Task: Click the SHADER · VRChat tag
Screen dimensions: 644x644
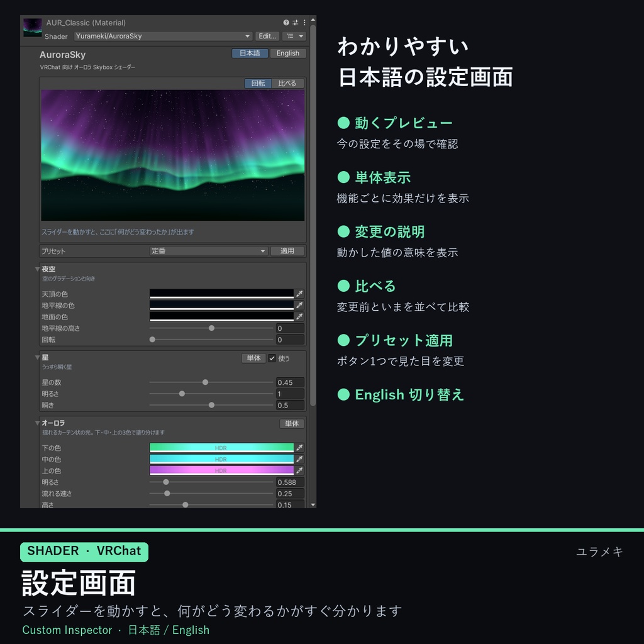Action: coord(84,551)
